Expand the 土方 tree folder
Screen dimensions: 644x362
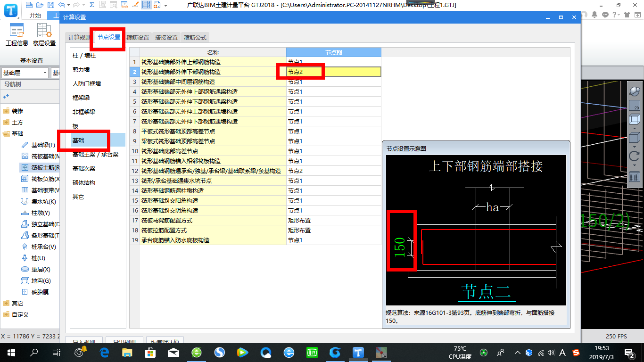click(6, 123)
